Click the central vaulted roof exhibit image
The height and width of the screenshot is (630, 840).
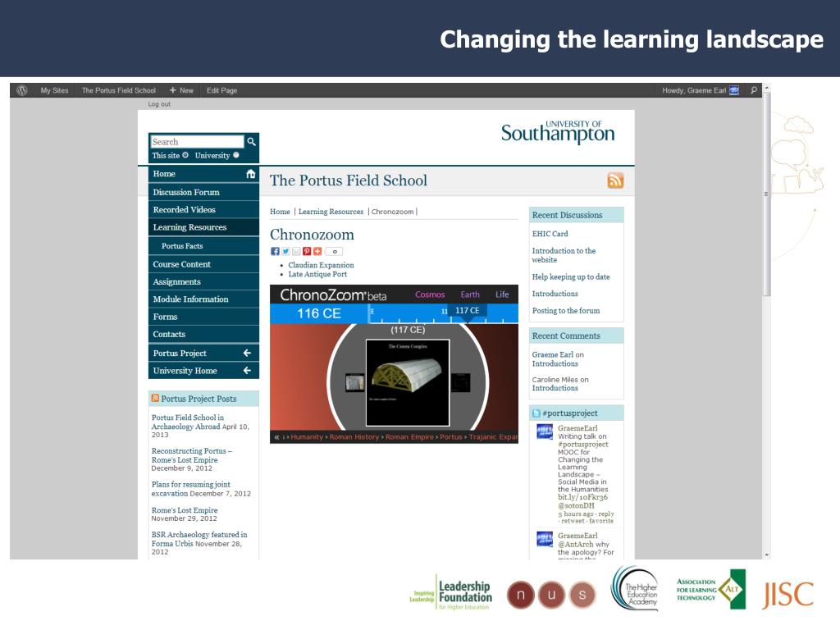408,383
